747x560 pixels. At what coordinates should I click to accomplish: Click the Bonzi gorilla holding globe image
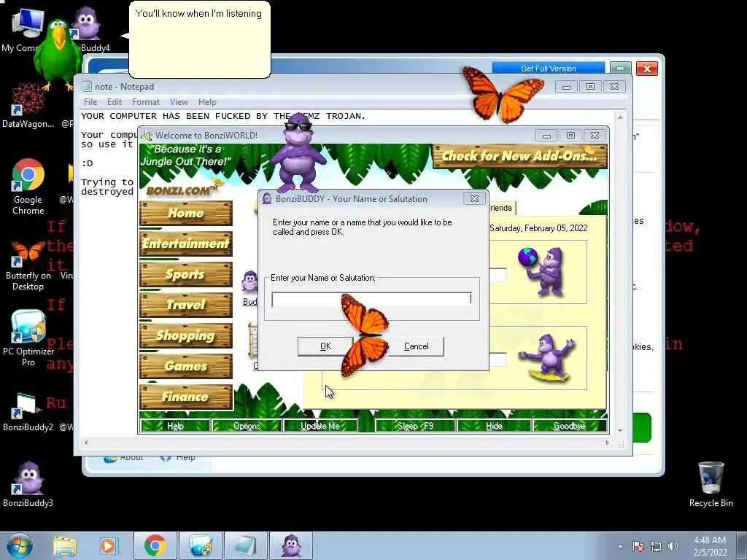[x=542, y=272]
